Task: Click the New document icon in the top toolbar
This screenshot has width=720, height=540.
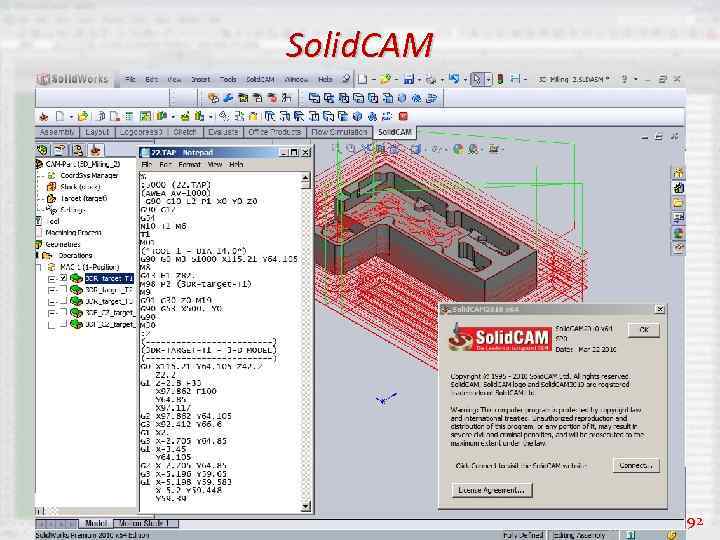Action: tap(362, 79)
